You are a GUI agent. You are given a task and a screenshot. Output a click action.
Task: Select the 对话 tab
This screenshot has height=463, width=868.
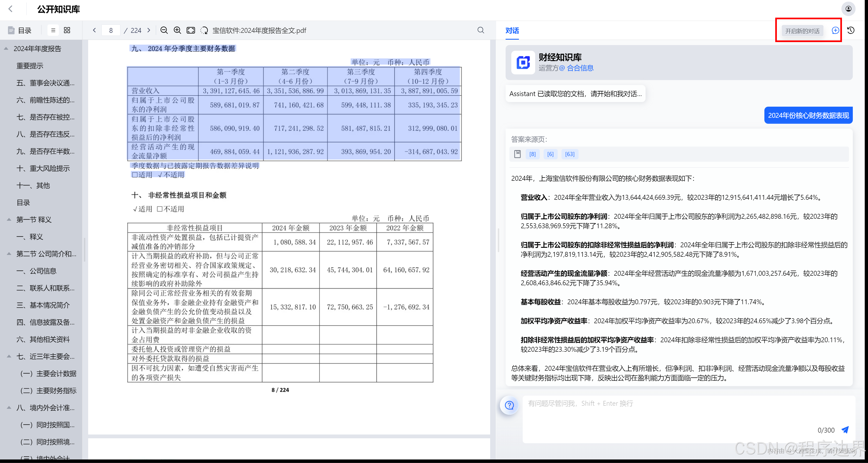pos(512,31)
